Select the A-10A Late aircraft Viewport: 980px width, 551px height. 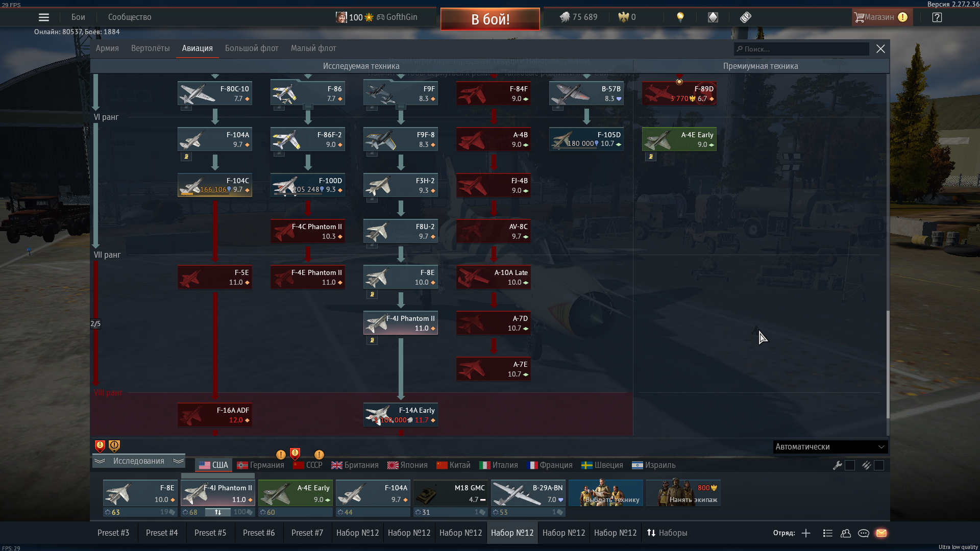(494, 277)
